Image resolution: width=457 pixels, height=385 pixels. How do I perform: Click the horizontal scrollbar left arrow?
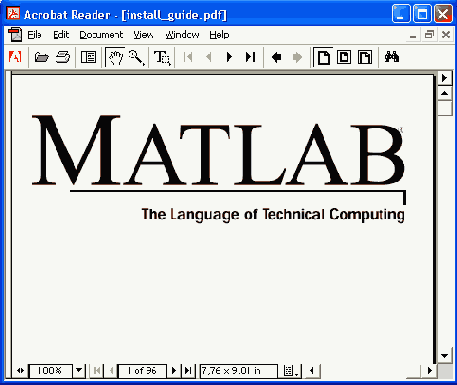312,371
